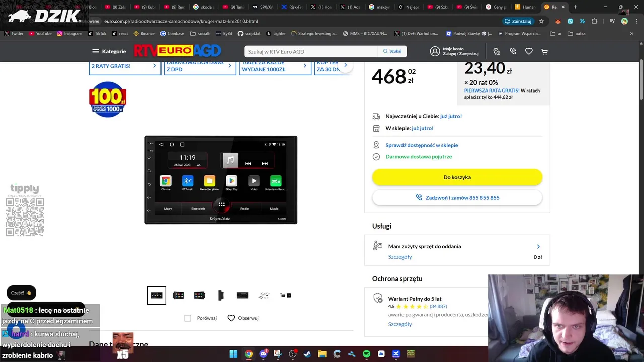Open DARMOWA DOSTAWA Z DPD promo banner
This screenshot has height=362, width=644.
[x=200, y=67]
